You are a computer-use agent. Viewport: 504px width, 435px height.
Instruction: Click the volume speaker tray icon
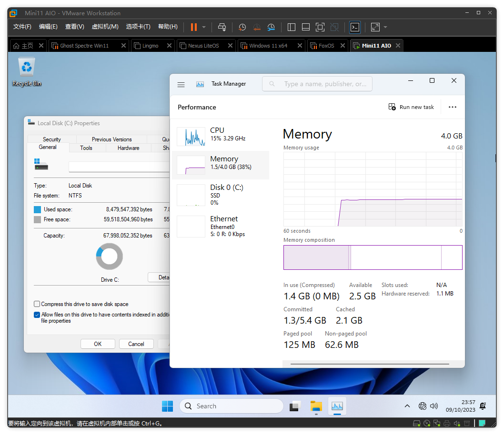click(434, 406)
